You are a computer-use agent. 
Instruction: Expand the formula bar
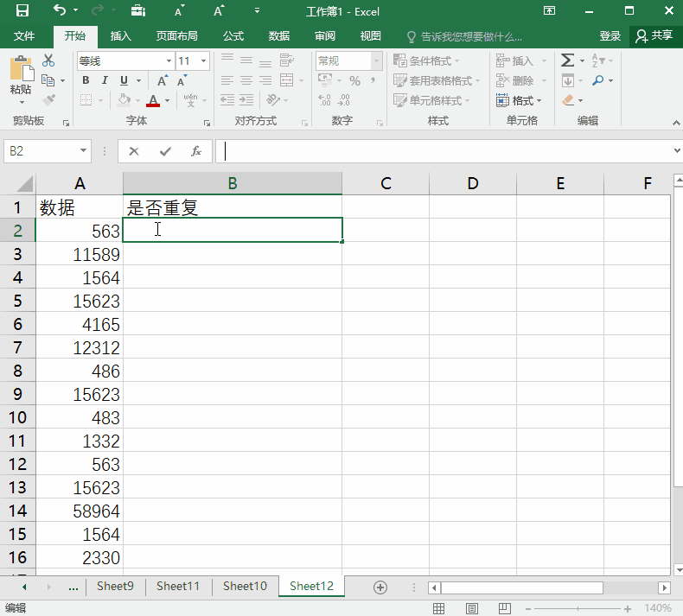(676, 151)
